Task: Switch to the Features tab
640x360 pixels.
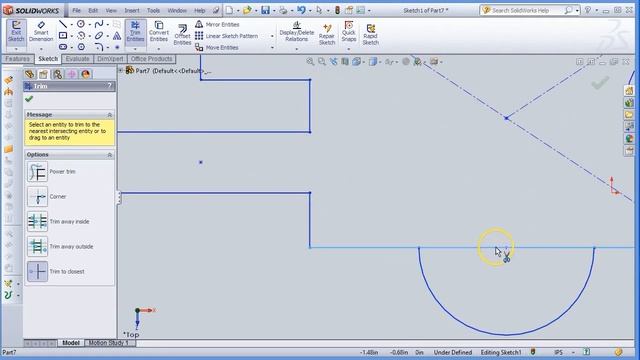Action: click(17, 59)
